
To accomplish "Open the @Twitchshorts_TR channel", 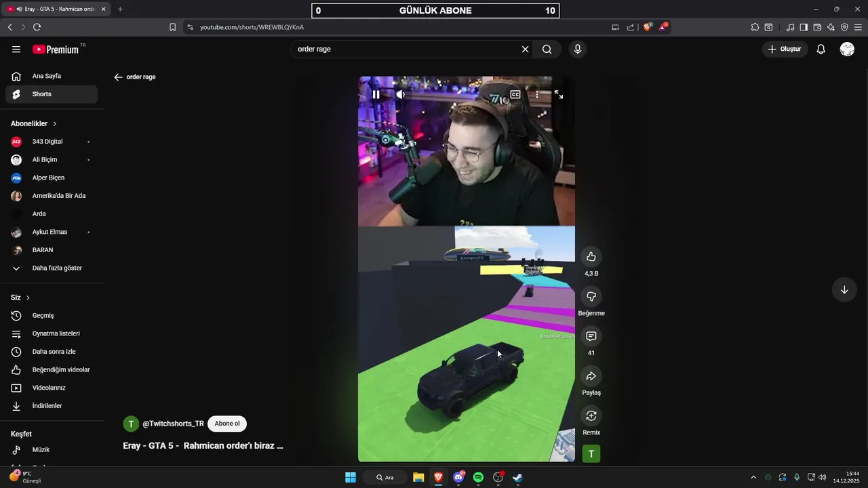I will (x=173, y=424).
